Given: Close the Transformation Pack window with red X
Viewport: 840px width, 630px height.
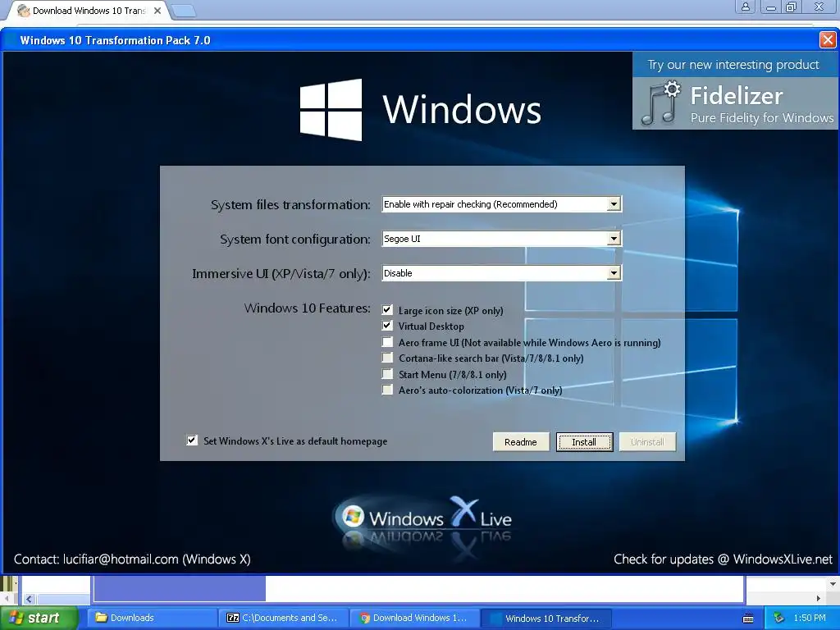Looking at the screenshot, I should (x=828, y=39).
